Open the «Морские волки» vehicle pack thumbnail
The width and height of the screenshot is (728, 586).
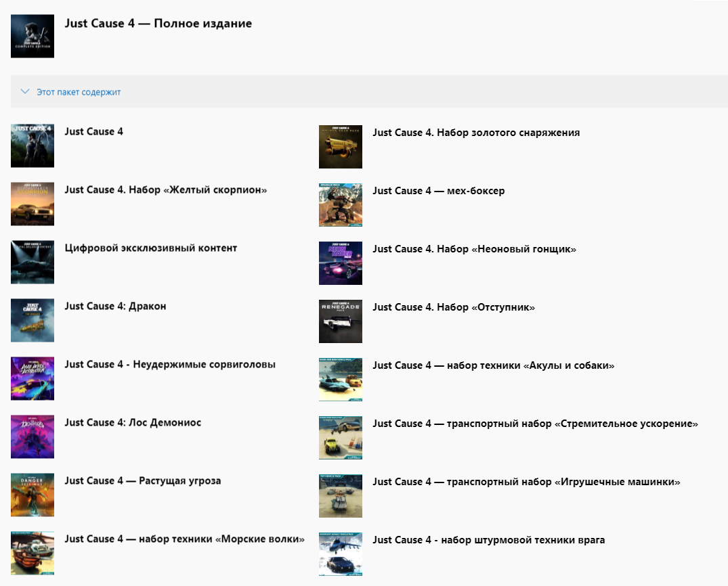click(x=33, y=554)
